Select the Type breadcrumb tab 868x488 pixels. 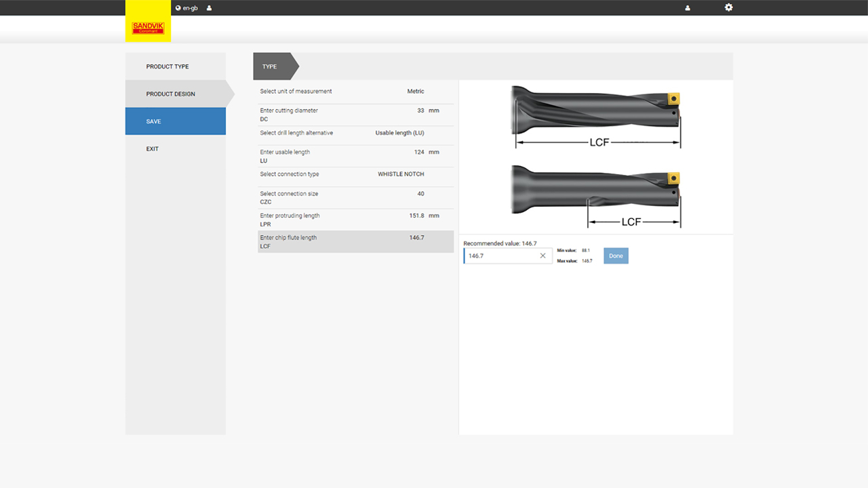[271, 66]
